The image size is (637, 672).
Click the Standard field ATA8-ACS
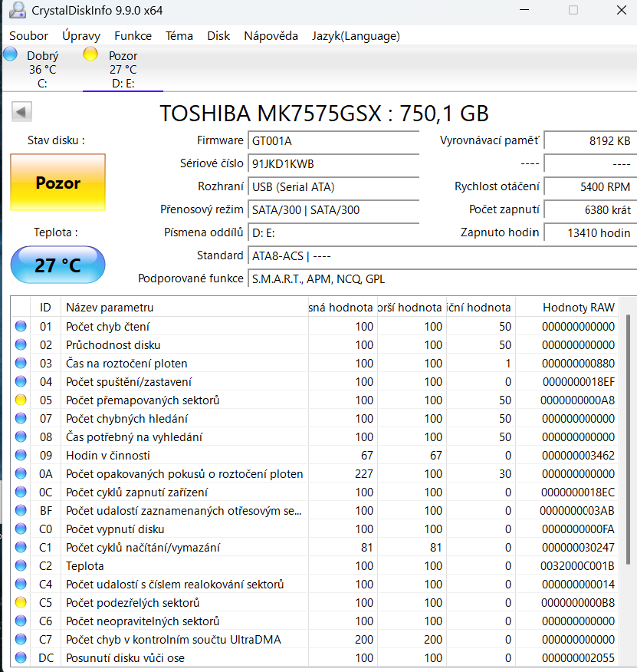442,256
